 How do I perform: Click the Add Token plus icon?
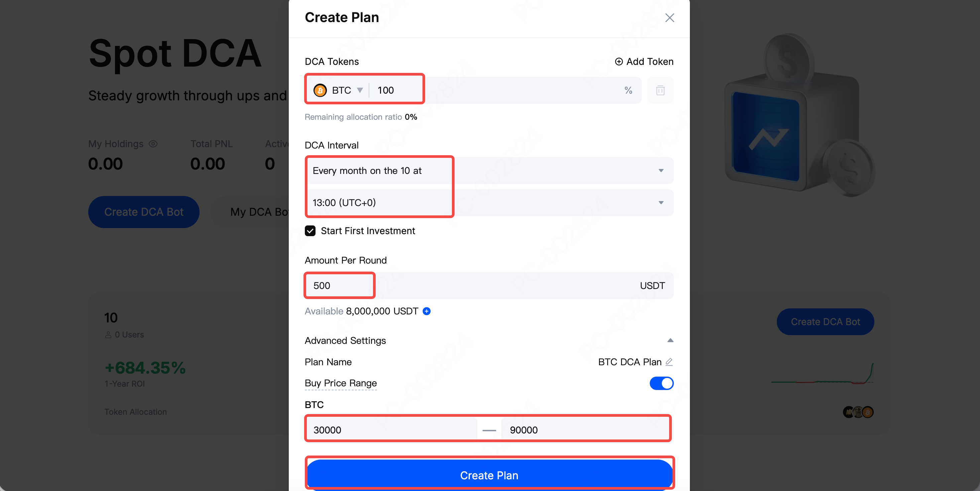coord(619,62)
